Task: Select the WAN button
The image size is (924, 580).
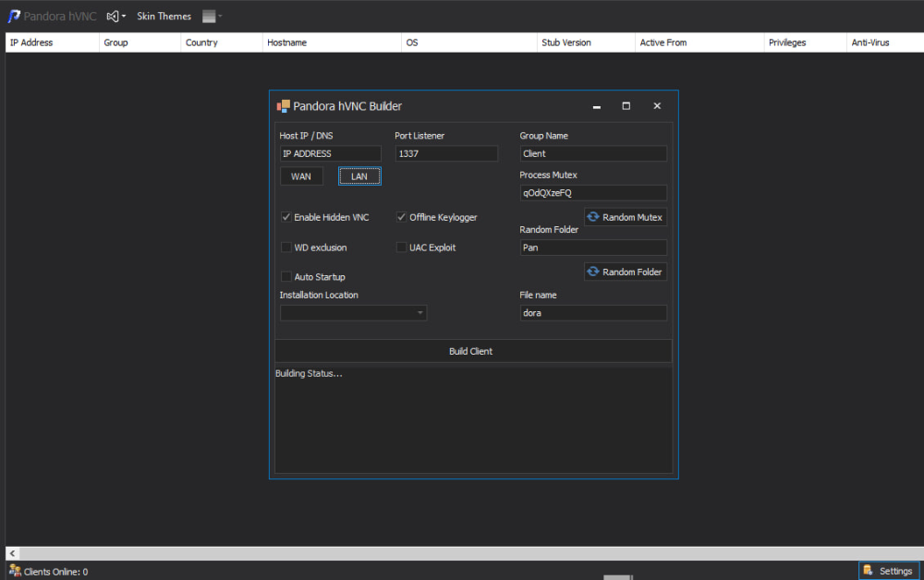Action: point(301,176)
